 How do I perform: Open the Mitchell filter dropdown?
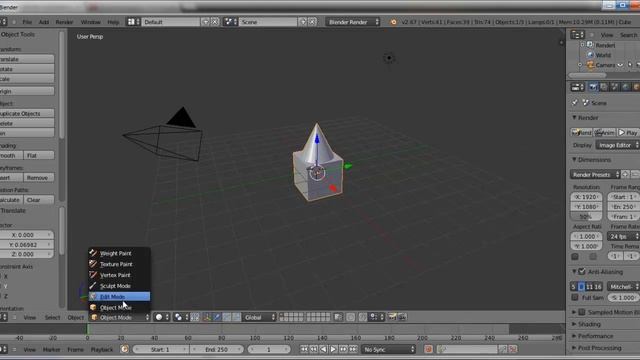tap(623, 287)
